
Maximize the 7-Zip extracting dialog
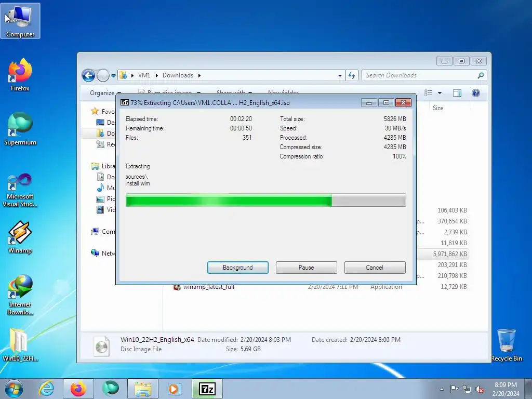pyautogui.click(x=386, y=103)
